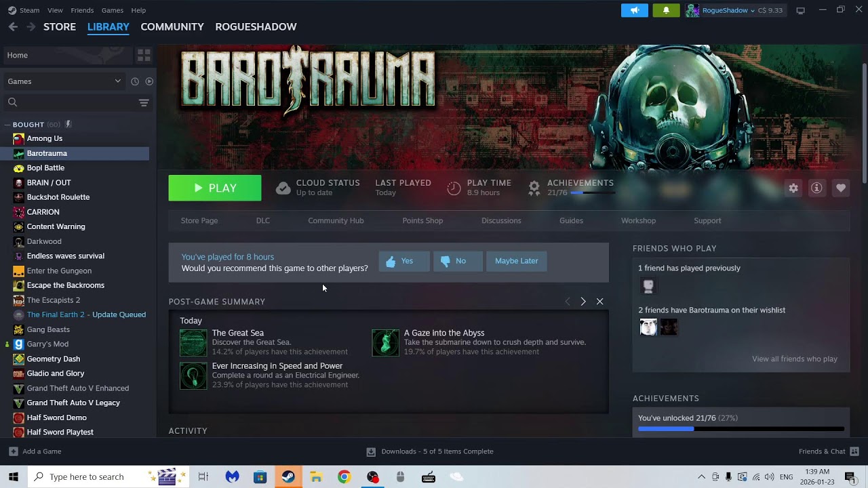This screenshot has height=488, width=868.
Task: Open the ROGUESHADOW profile tab
Action: [x=256, y=26]
